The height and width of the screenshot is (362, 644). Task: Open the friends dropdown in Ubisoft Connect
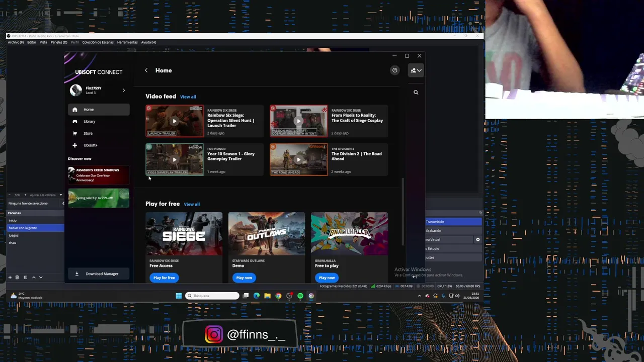point(416,70)
